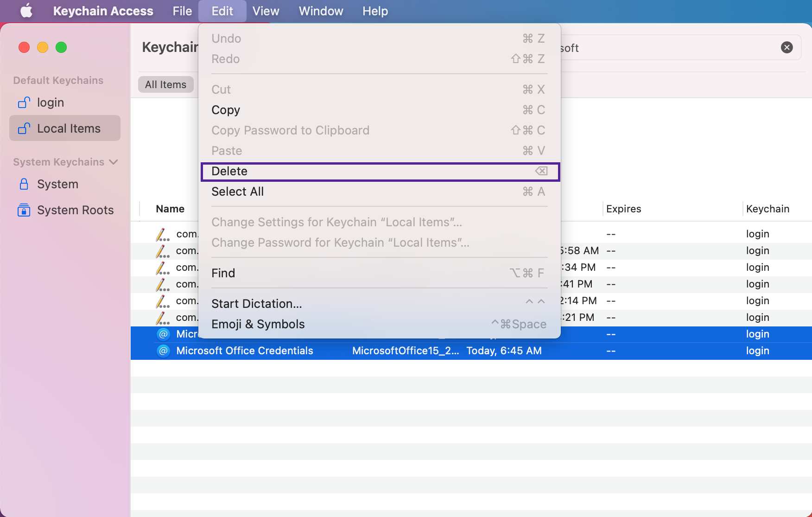Select the System Roots keychain
Image resolution: width=812 pixels, height=517 pixels.
point(65,210)
